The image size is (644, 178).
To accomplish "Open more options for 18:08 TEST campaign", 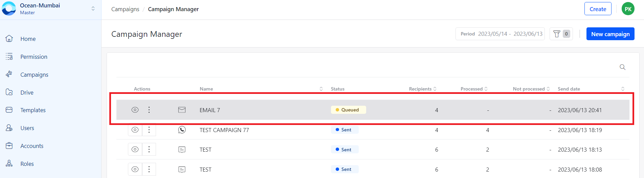I will (149, 169).
